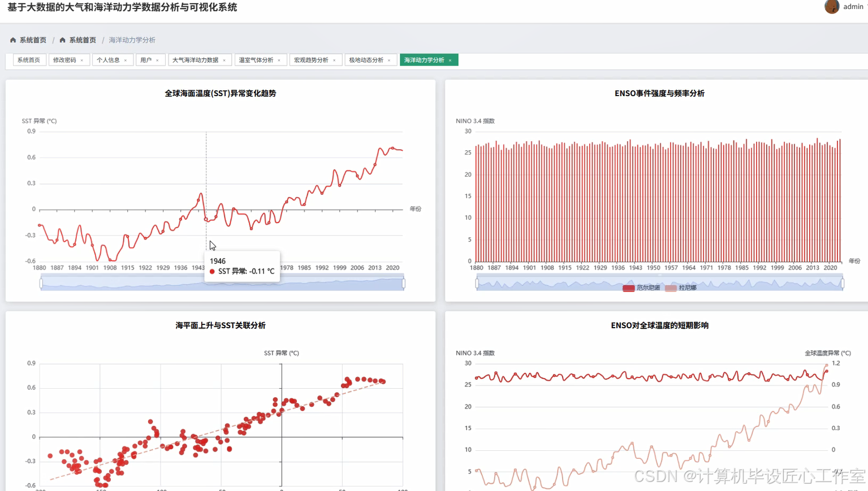Close the 温室气体分析 tab
The height and width of the screenshot is (491, 868).
coord(279,60)
